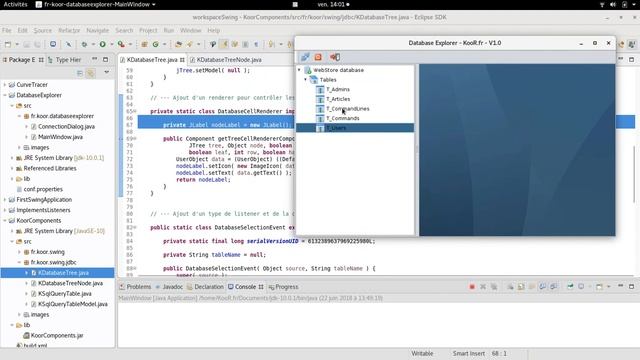The height and width of the screenshot is (360, 640).
Task: Open the Progress tab
Action: tap(284, 287)
